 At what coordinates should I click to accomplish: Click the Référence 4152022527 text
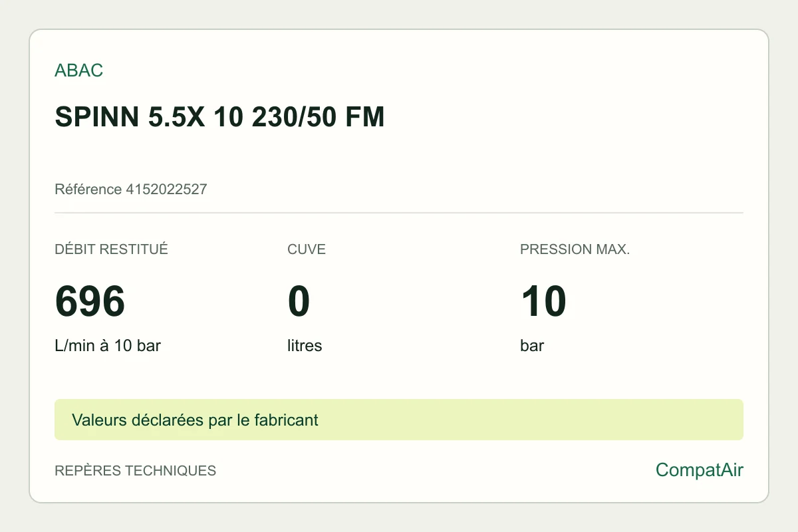tap(131, 190)
